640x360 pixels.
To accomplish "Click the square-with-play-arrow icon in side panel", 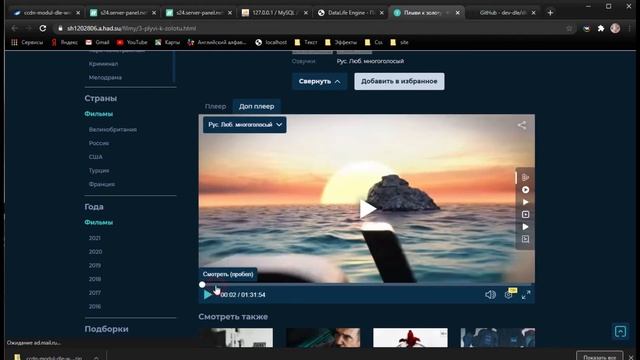I will point(525,239).
